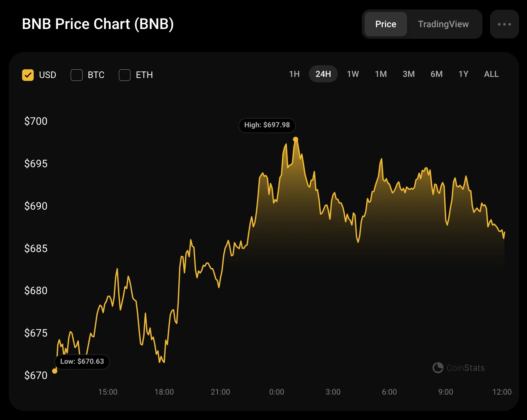Click the High $697.98 label

coord(267,125)
